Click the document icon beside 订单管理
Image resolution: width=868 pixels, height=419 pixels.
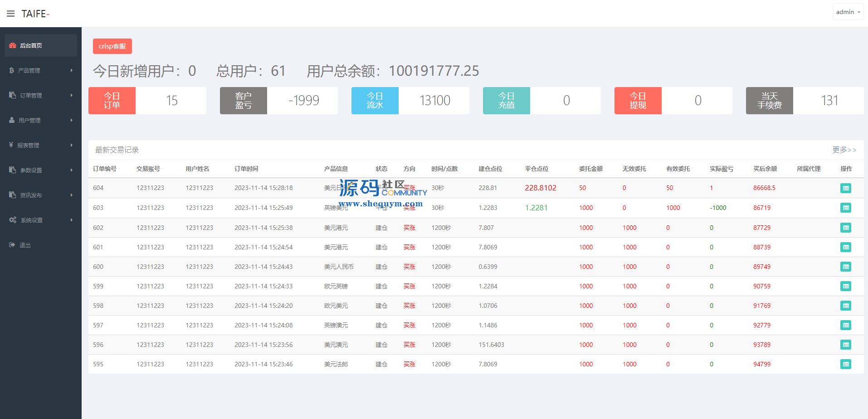point(12,95)
